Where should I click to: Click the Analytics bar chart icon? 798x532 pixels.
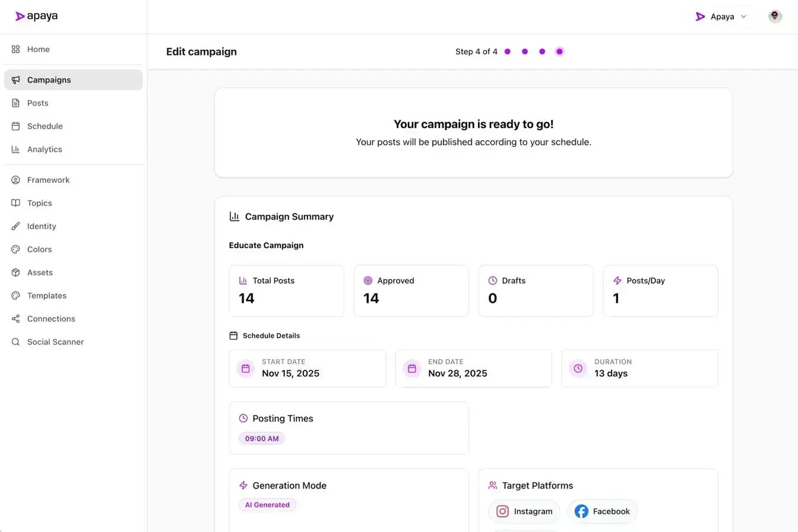16,150
